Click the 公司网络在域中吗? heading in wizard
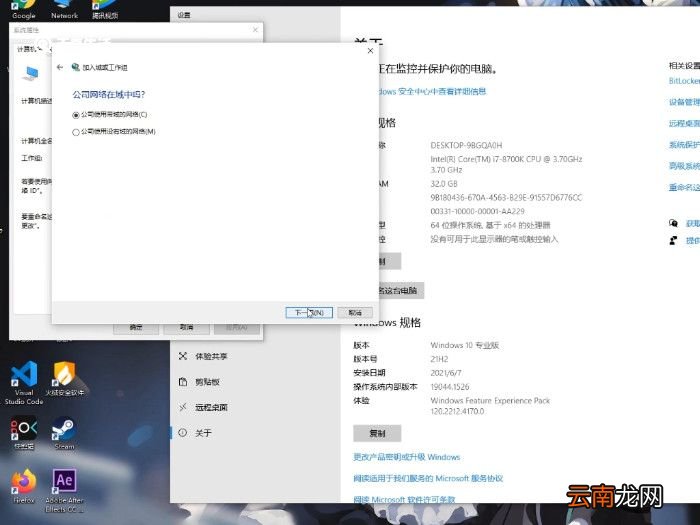Image resolution: width=700 pixels, height=525 pixels. tap(108, 95)
